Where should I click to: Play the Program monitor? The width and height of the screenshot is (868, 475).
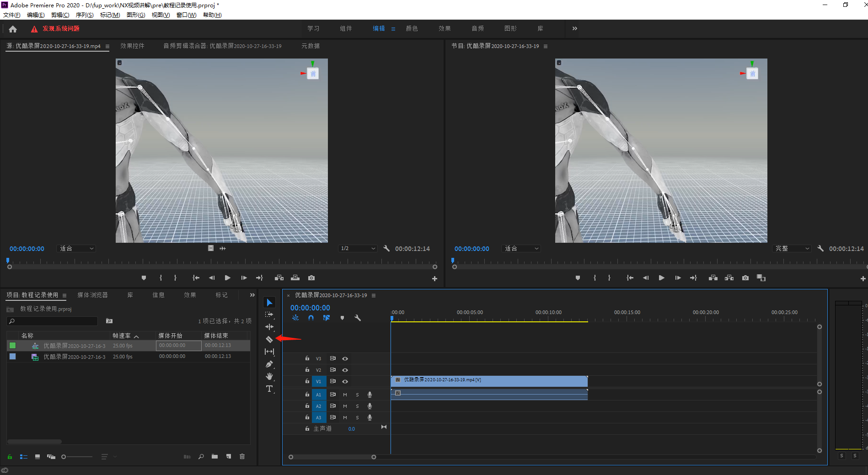tap(661, 278)
